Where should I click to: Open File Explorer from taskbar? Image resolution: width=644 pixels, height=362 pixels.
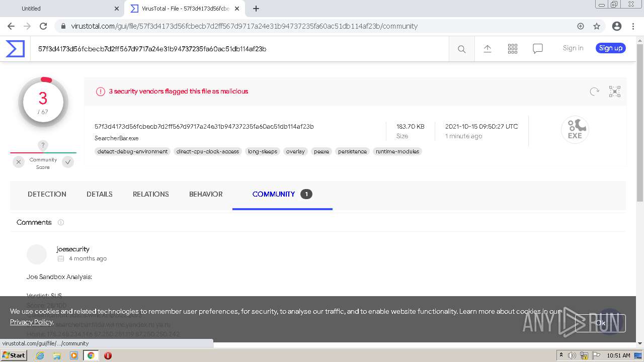coord(57,355)
